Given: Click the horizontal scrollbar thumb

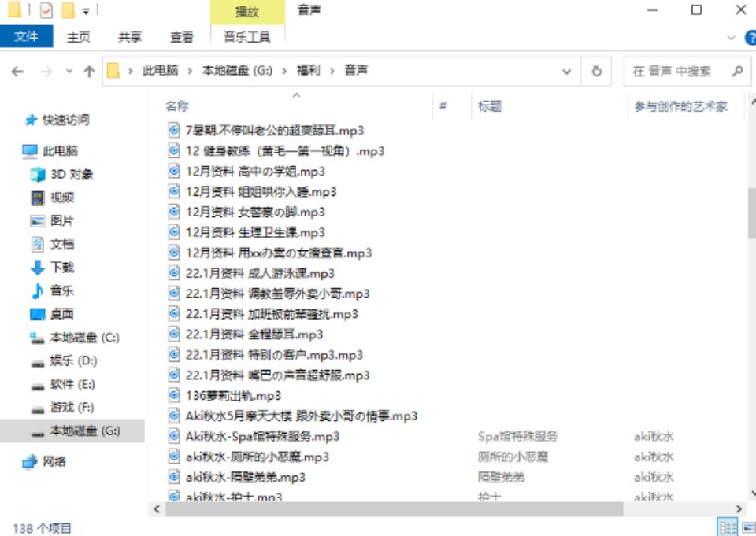Looking at the screenshot, I should coord(394,508).
